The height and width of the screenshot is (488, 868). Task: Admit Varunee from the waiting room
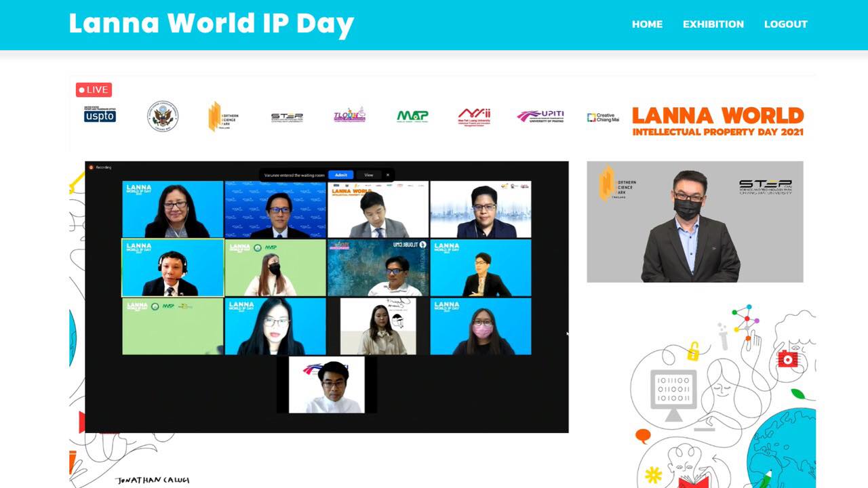[x=341, y=175]
